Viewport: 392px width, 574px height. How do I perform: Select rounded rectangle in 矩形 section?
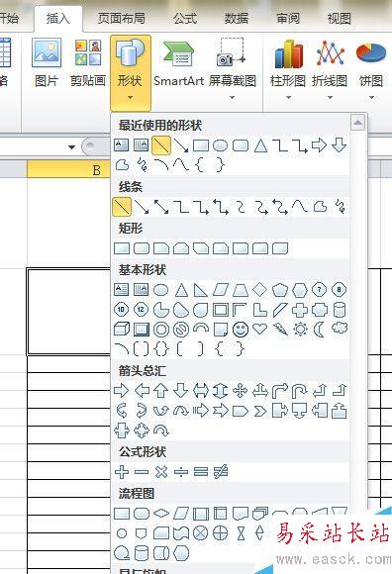coord(142,248)
